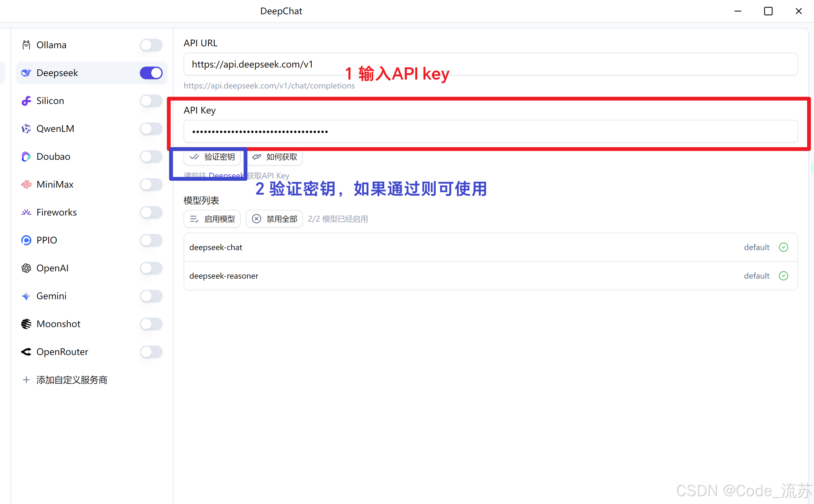Click the Gemini star icon
This screenshot has width=814, height=504.
click(26, 296)
